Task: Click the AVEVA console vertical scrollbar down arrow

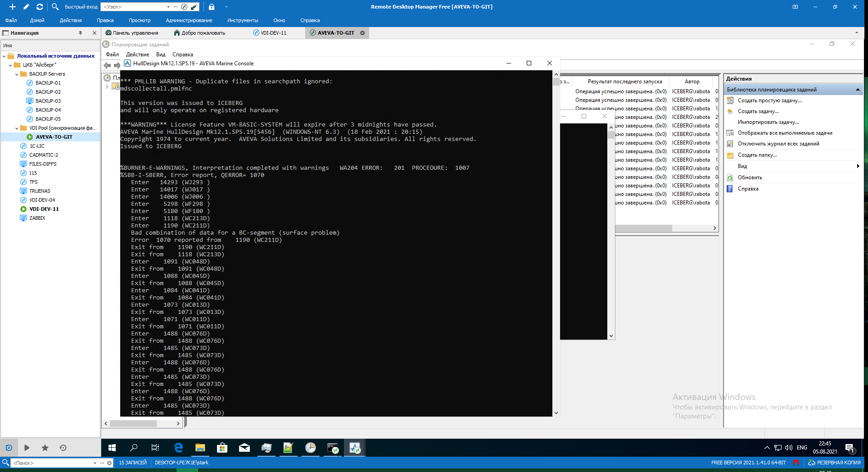Action: click(x=556, y=413)
